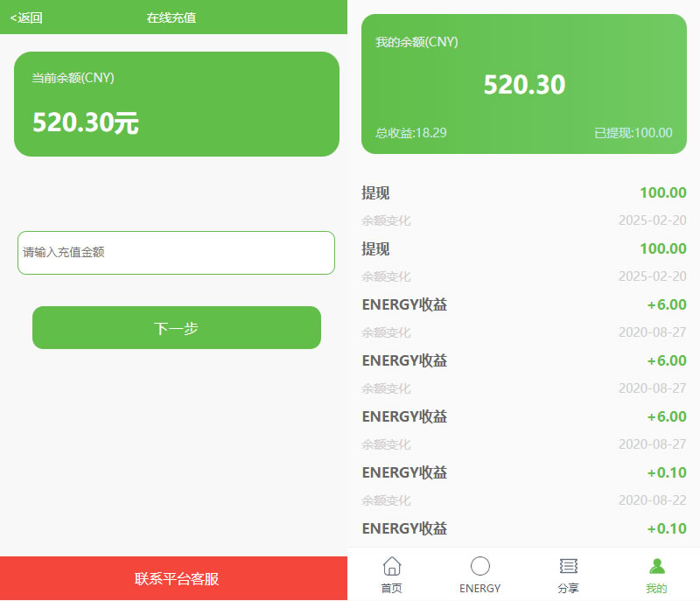700x601 pixels.
Task: Select the 我的 profile icon
Action: [657, 566]
